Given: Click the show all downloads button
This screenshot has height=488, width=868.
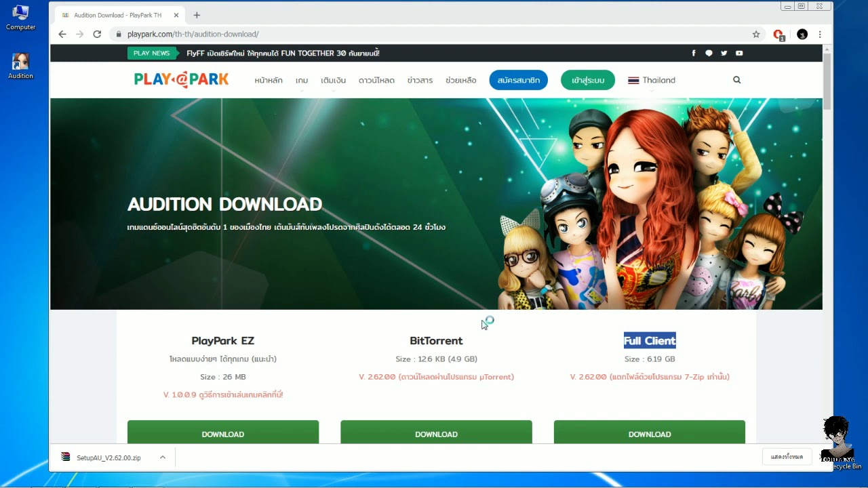Looking at the screenshot, I should (787, 457).
